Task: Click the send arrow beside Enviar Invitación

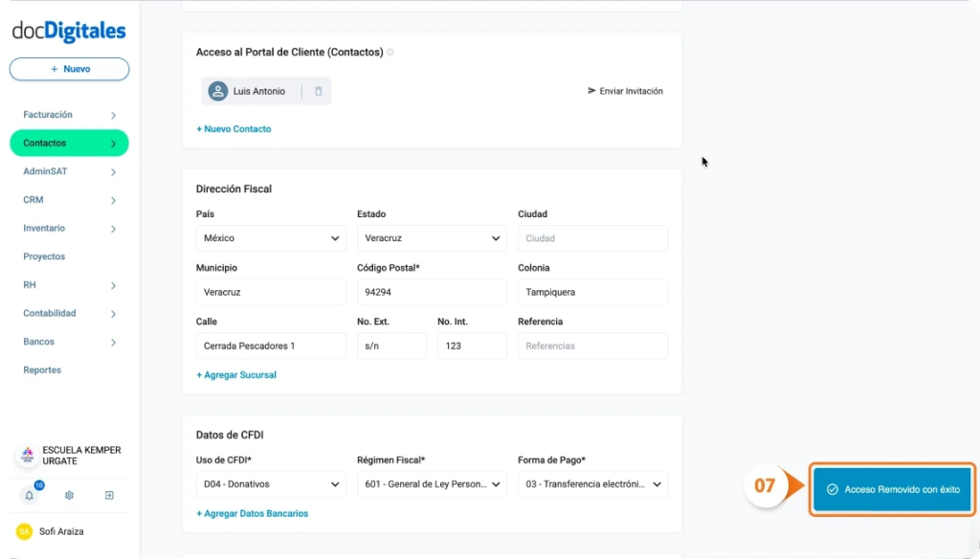Action: point(593,90)
